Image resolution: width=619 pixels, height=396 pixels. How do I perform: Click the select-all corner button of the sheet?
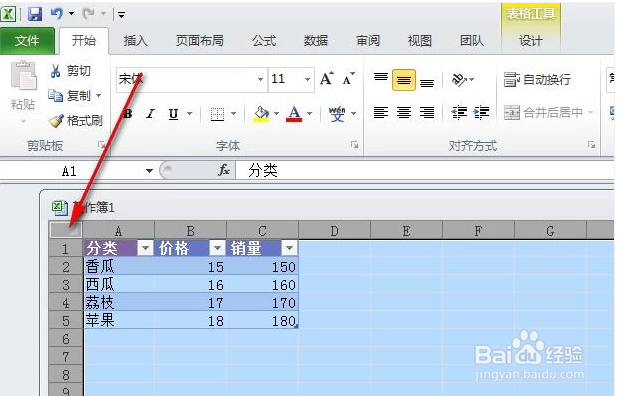[x=65, y=230]
